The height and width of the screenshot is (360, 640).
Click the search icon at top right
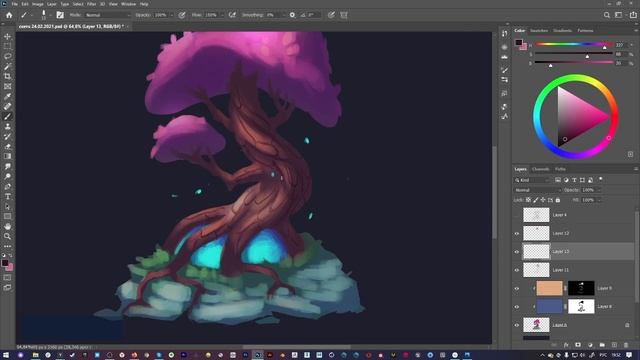point(607,15)
